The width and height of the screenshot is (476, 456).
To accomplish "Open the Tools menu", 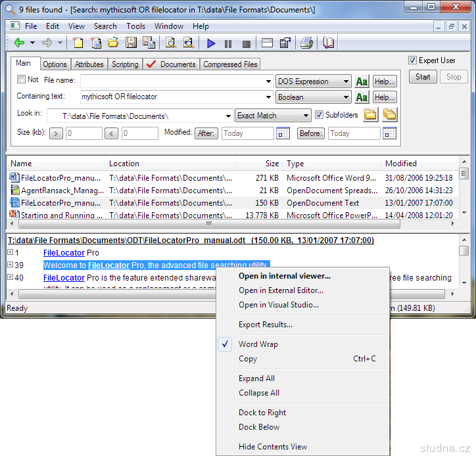I will [x=135, y=26].
